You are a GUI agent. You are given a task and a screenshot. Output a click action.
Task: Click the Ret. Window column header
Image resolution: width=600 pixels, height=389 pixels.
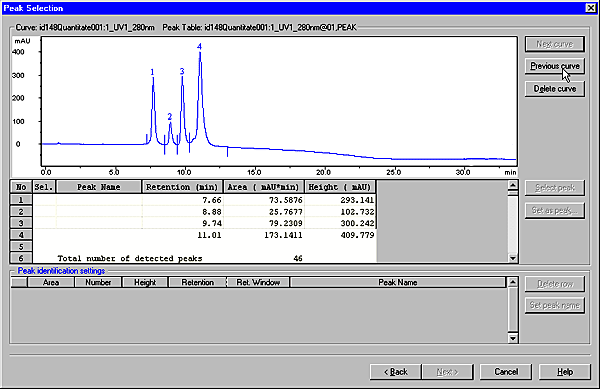pyautogui.click(x=258, y=282)
